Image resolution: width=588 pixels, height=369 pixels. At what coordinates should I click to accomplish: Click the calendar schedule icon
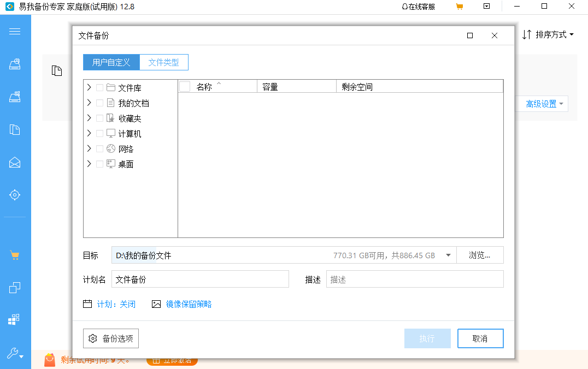(x=87, y=304)
